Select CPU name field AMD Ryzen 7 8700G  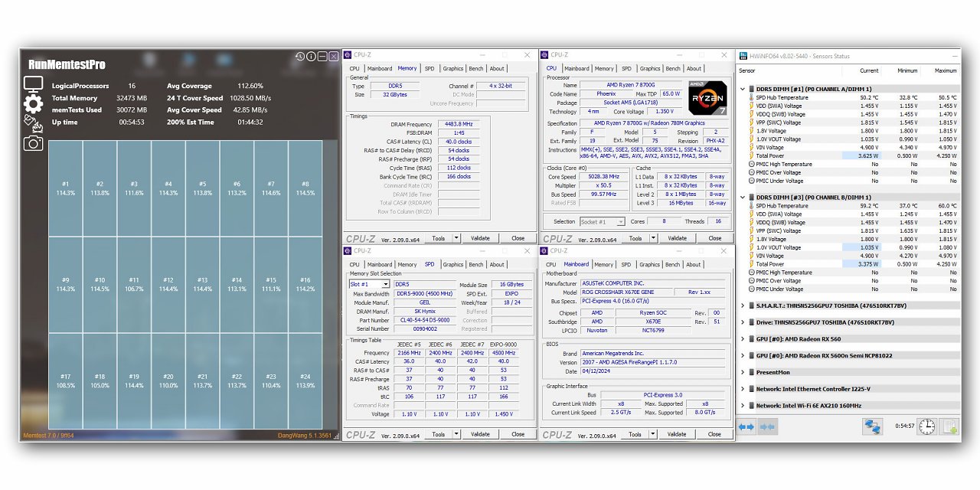[x=629, y=85]
